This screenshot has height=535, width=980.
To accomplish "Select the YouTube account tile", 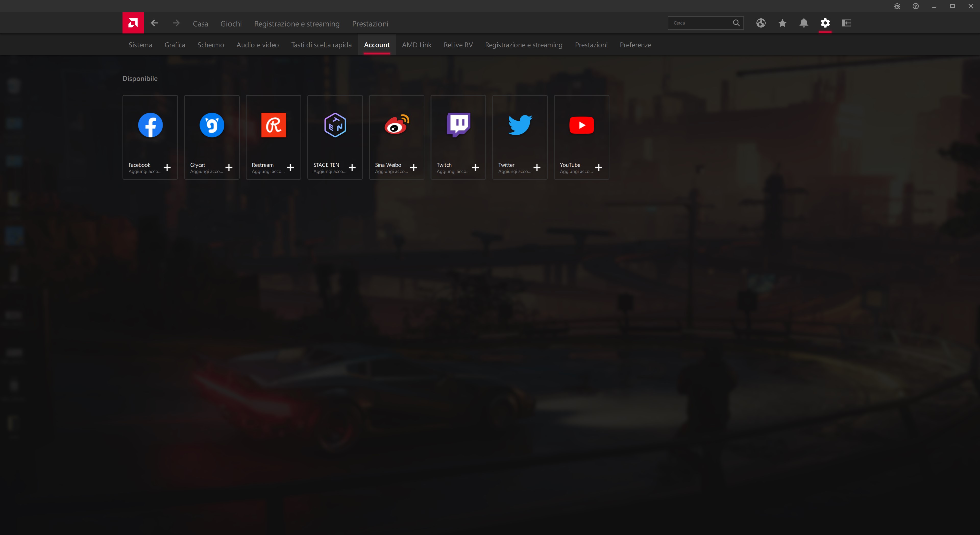I will (581, 137).
